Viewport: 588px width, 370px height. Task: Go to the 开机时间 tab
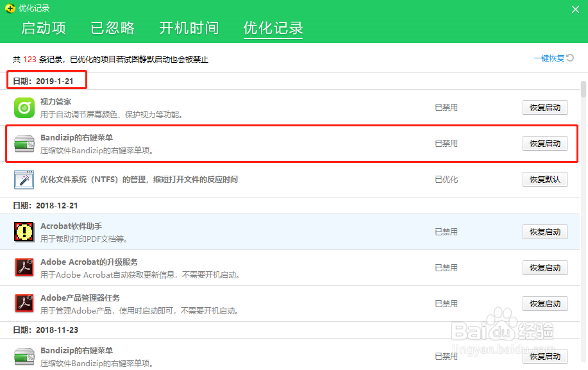[x=189, y=28]
